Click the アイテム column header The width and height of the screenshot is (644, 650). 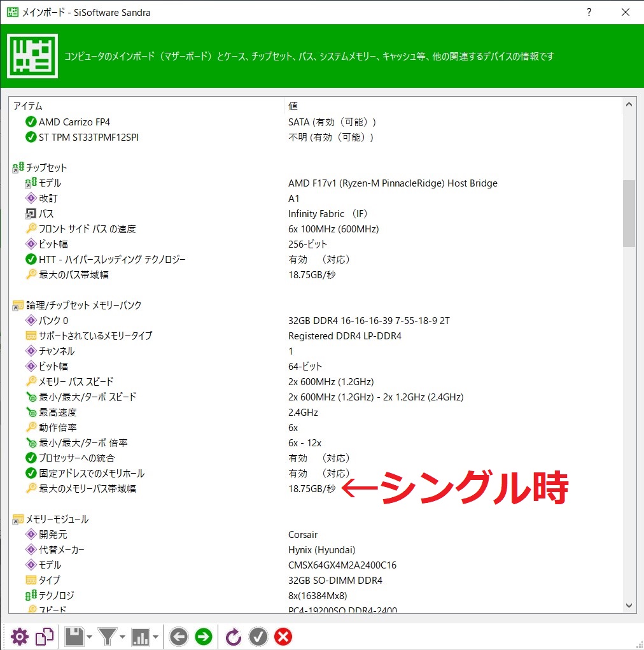pos(147,106)
